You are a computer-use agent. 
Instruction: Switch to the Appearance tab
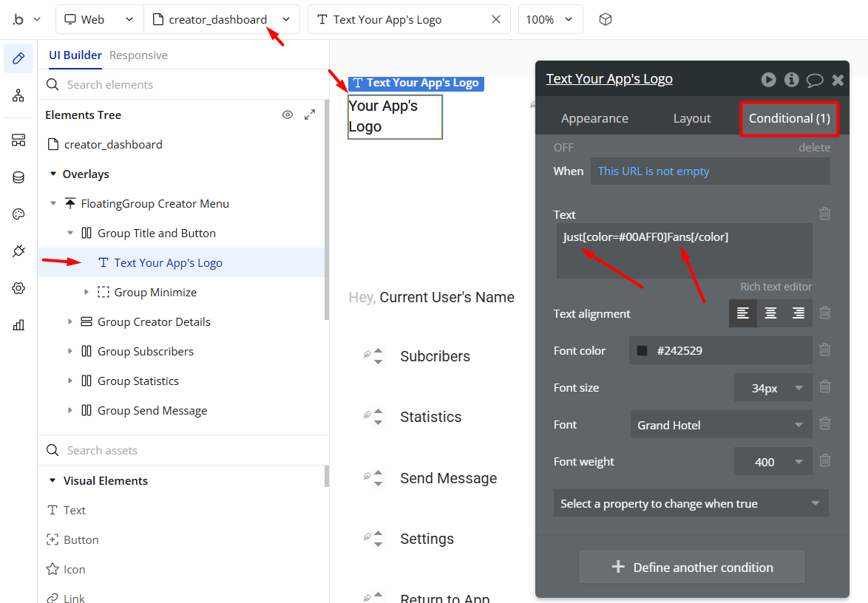click(594, 118)
